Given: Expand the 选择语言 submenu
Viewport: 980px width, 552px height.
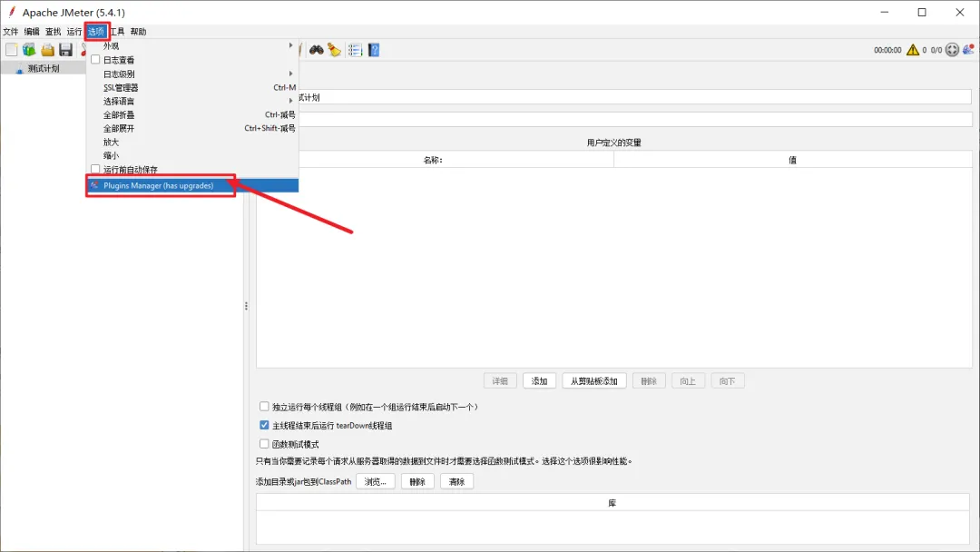Looking at the screenshot, I should 191,101.
